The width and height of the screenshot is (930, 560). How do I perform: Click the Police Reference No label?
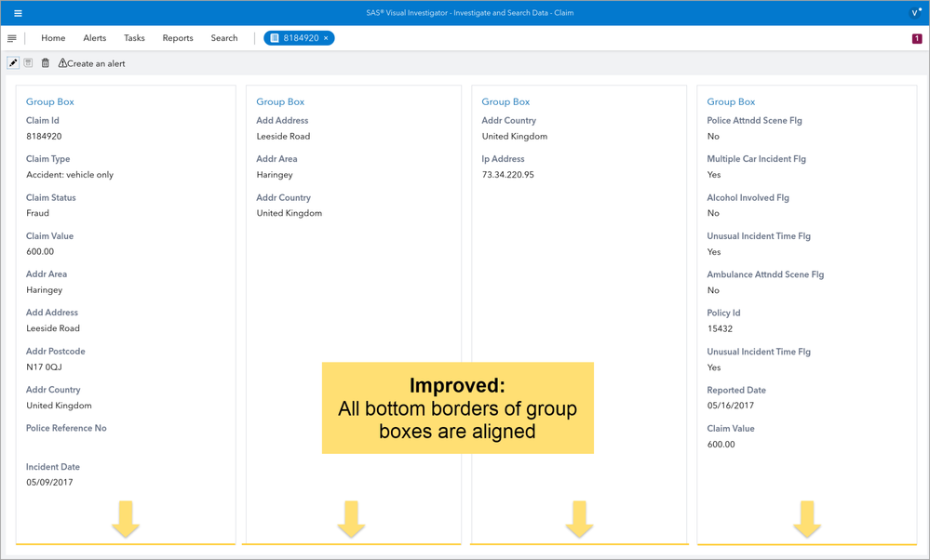[66, 428]
